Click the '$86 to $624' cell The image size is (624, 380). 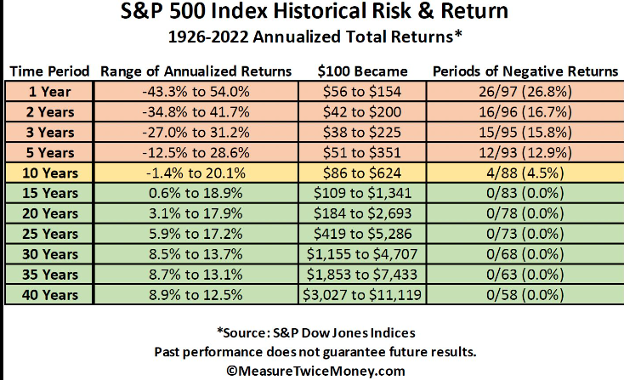click(x=362, y=173)
